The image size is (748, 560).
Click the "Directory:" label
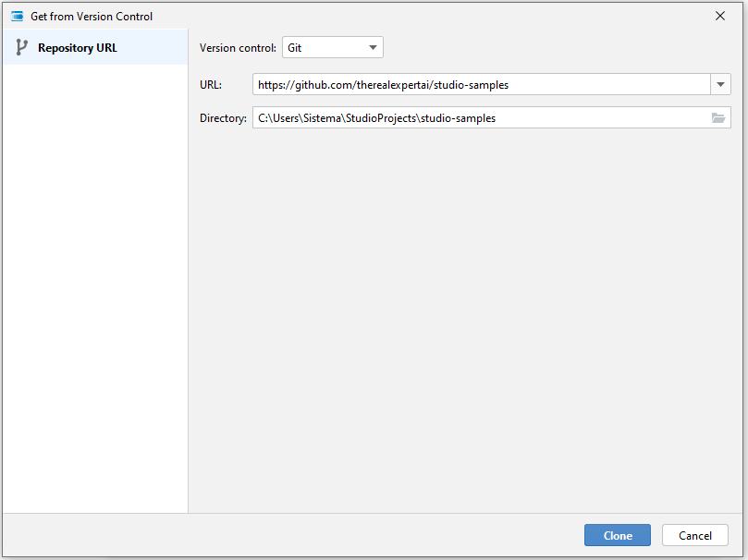click(x=223, y=118)
